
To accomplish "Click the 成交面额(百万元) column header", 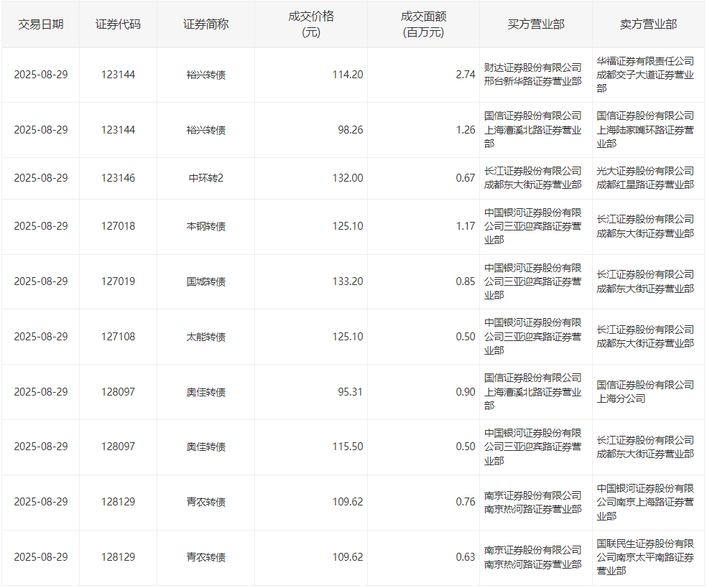I will point(423,24).
